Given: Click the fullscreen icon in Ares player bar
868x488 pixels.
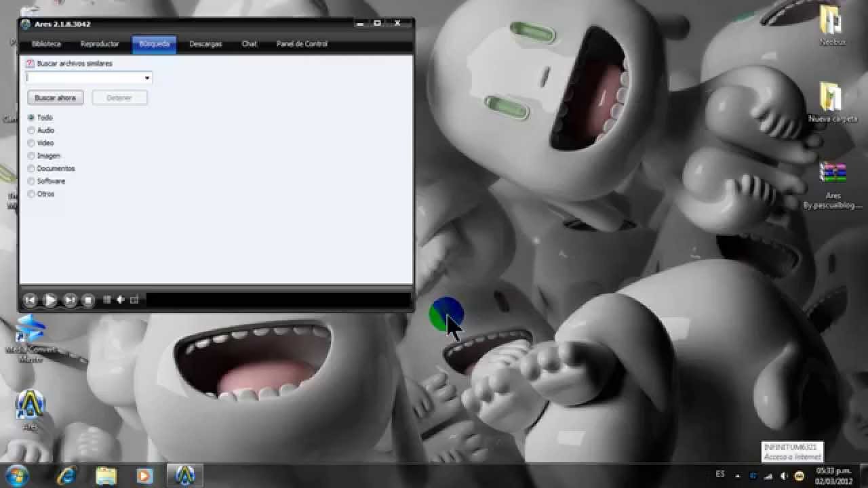Looking at the screenshot, I should [x=134, y=300].
